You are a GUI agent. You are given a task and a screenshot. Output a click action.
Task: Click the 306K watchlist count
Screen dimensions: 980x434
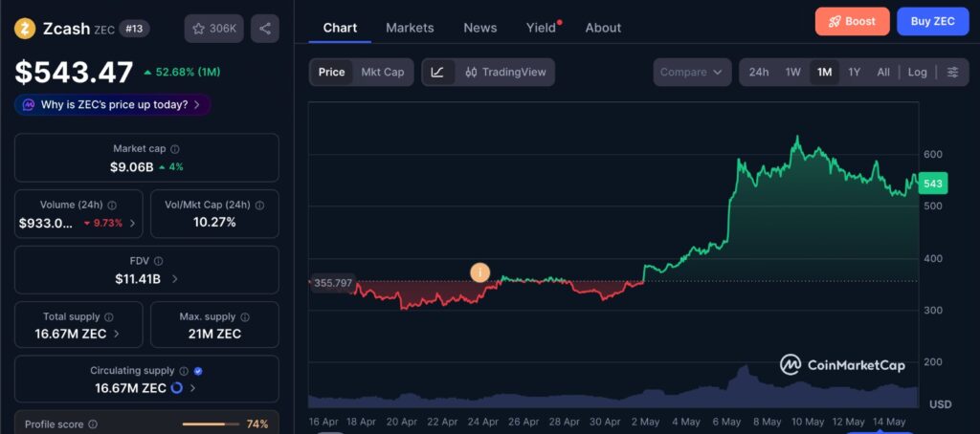click(222, 28)
